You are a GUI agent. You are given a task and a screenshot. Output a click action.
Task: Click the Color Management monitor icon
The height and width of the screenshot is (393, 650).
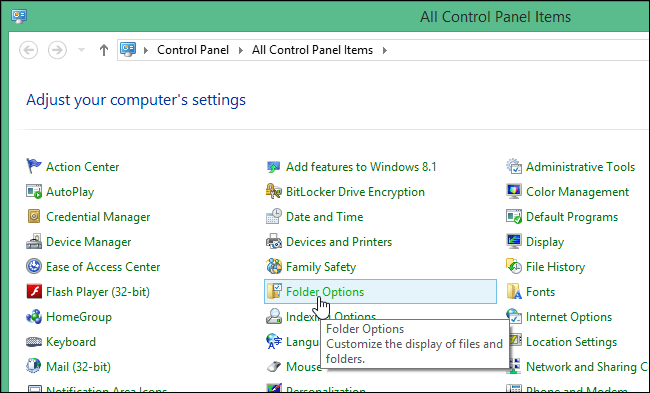pyautogui.click(x=514, y=192)
